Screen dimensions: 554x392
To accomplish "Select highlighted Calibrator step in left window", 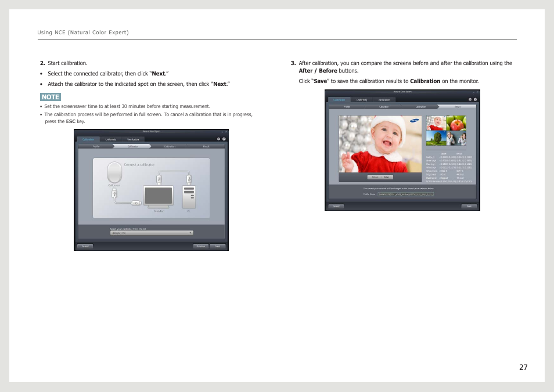I will 132,146.
